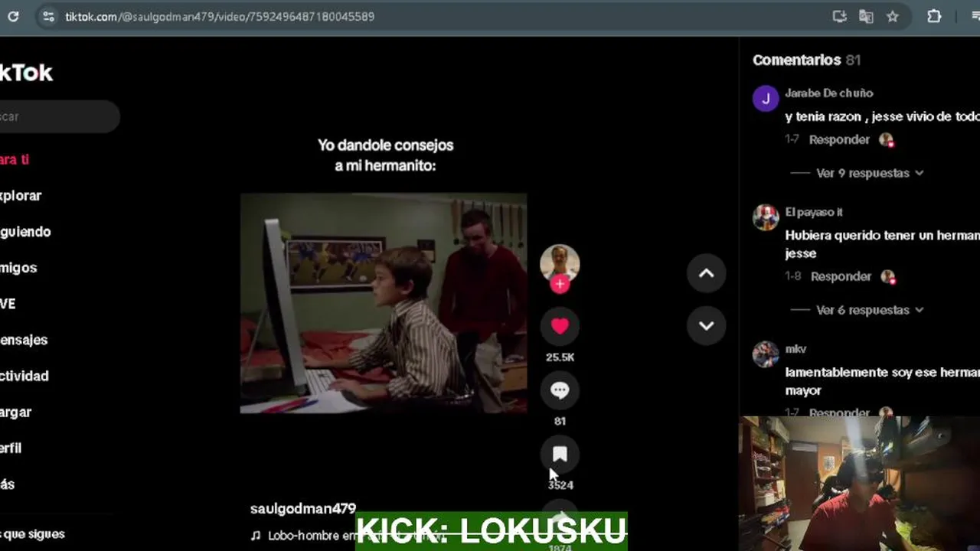Toggle the red heart like button

(560, 326)
